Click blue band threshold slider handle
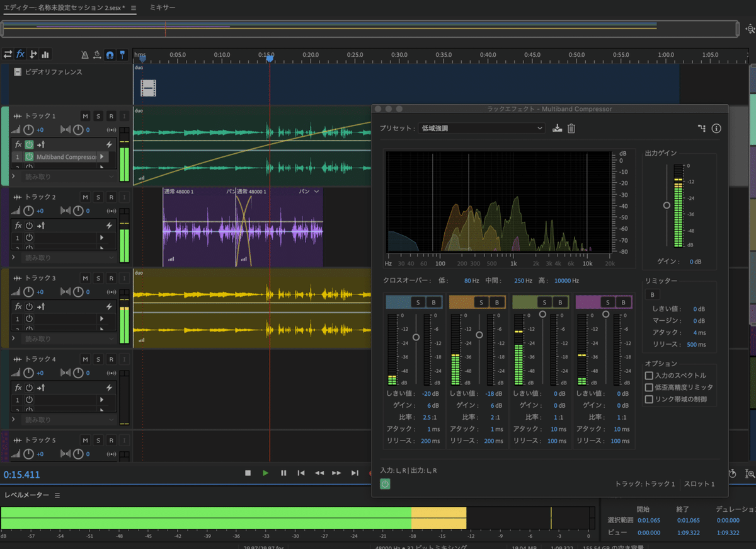756x549 pixels. (x=416, y=337)
